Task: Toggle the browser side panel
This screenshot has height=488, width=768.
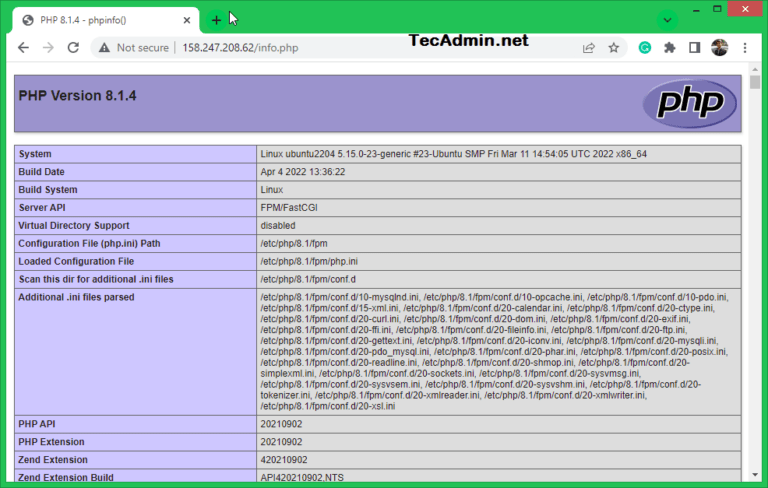Action: pos(695,47)
